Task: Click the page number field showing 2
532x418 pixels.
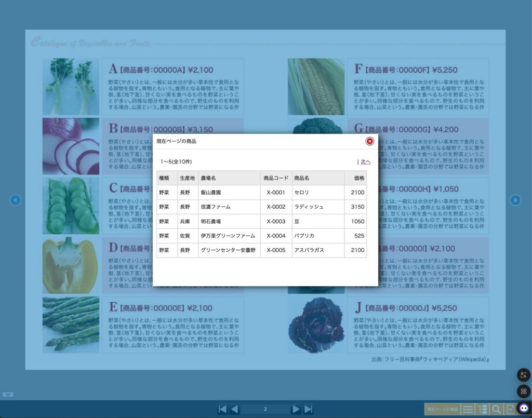Action: point(265,409)
